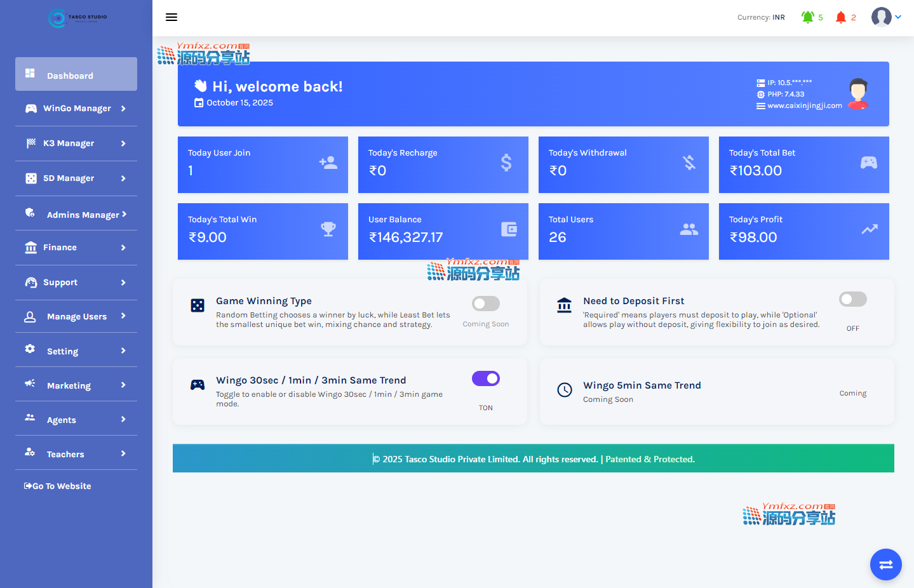Disable Wingo 30sec / 1min / 3min Same Trend

(485, 378)
